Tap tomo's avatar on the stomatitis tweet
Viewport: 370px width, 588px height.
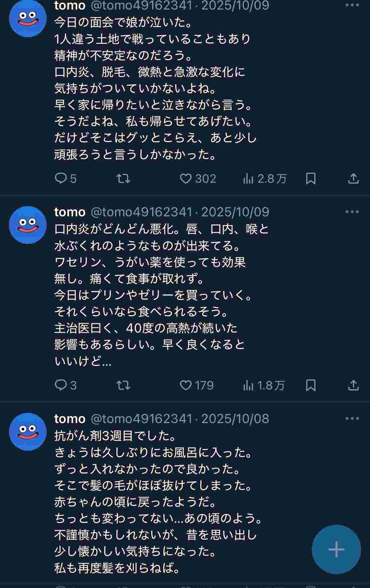point(28,225)
